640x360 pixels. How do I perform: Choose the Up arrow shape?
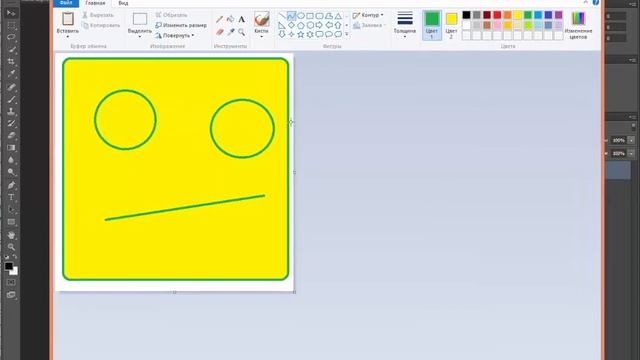(338, 25)
